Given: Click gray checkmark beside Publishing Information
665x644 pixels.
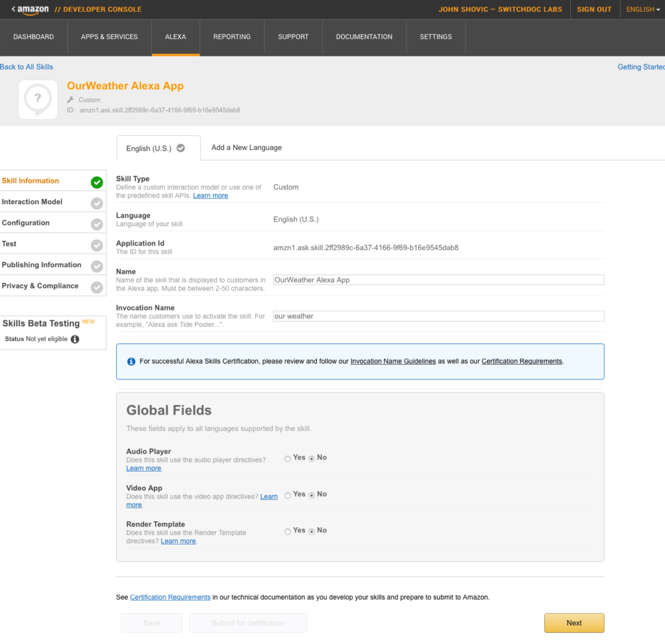Looking at the screenshot, I should pos(97,266).
